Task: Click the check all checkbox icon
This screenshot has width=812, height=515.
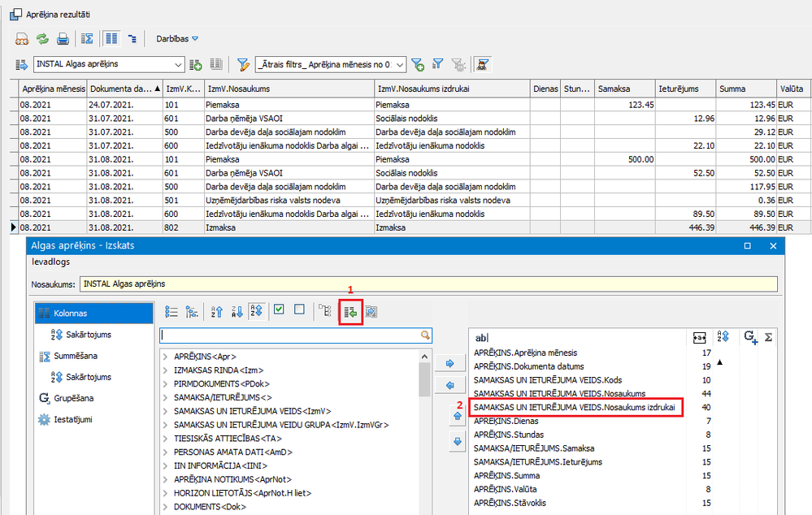Action: pos(279,309)
